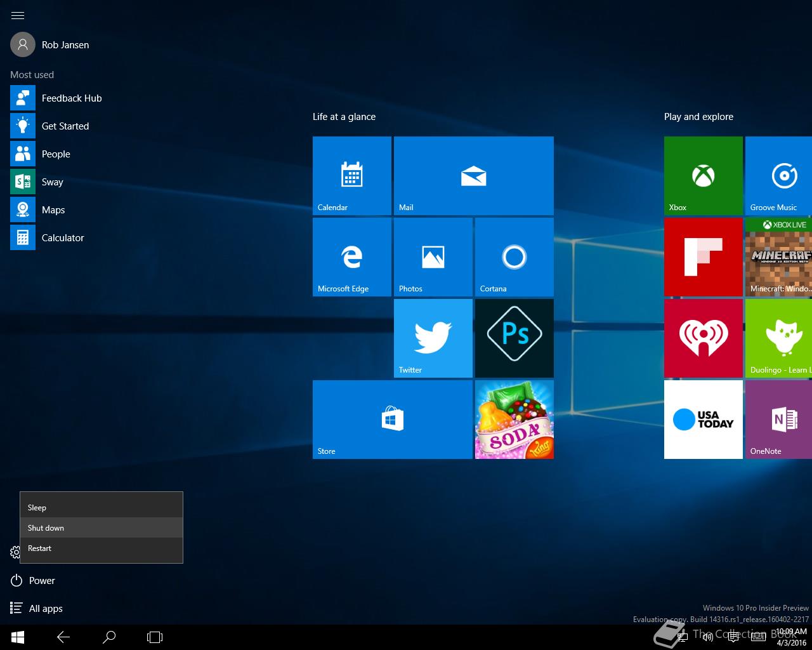Viewport: 812px width, 650px height.
Task: Launch Microsoft Edge tile
Action: pos(352,257)
